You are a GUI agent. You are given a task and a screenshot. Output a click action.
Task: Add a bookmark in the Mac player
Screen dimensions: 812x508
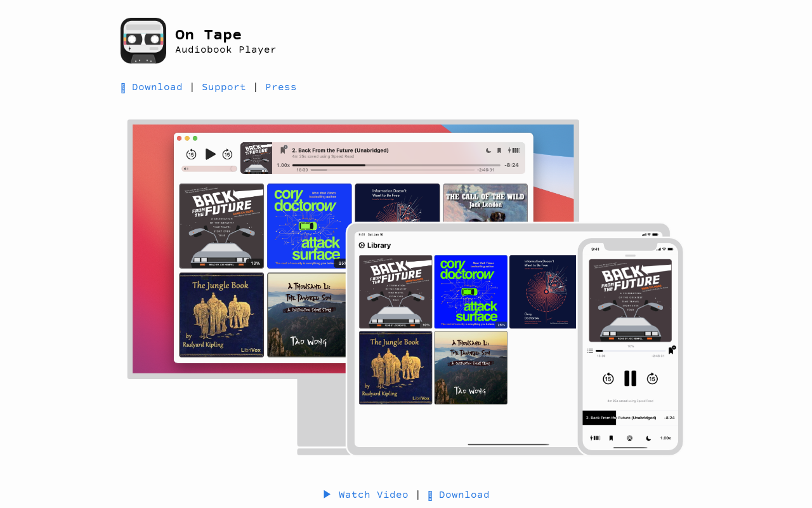[284, 150]
